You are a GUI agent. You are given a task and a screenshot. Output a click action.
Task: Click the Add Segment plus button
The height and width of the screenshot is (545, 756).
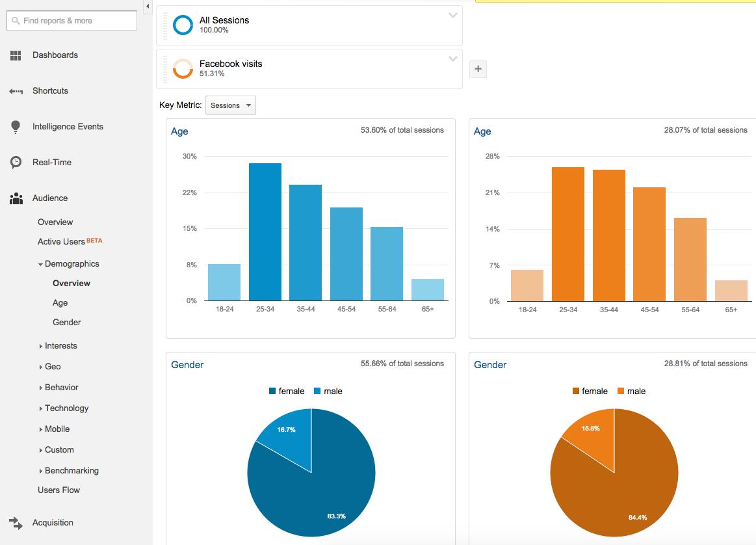pos(478,69)
